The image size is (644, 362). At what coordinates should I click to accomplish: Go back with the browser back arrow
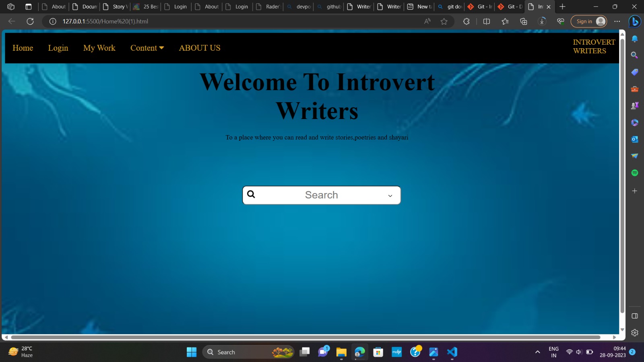coord(12,21)
